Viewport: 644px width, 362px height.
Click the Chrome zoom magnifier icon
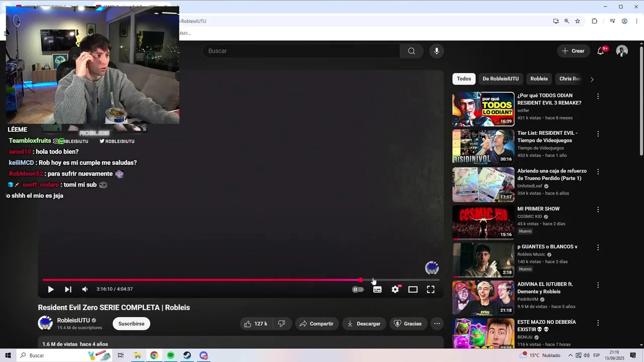[567, 21]
